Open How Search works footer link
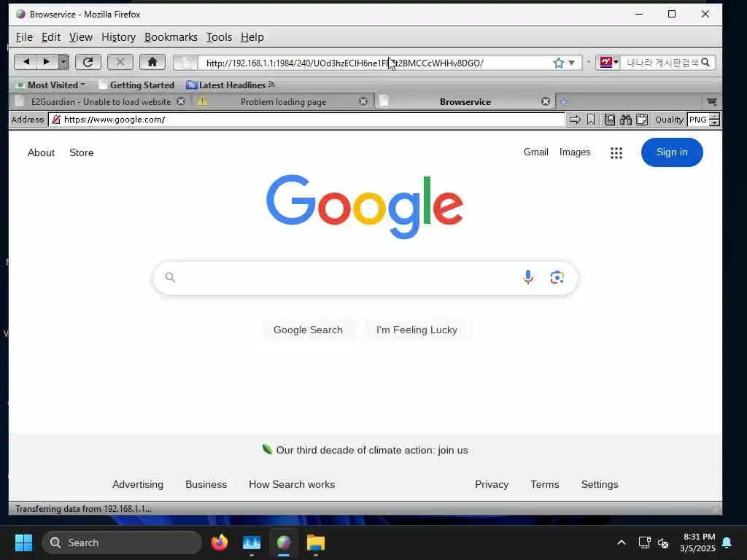This screenshot has width=747, height=560. 292,484
